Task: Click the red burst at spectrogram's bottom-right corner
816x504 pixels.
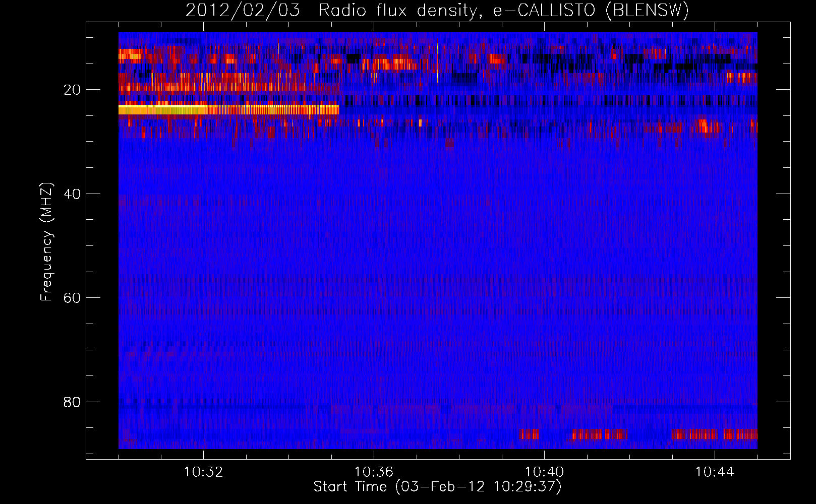Action: tap(715, 434)
